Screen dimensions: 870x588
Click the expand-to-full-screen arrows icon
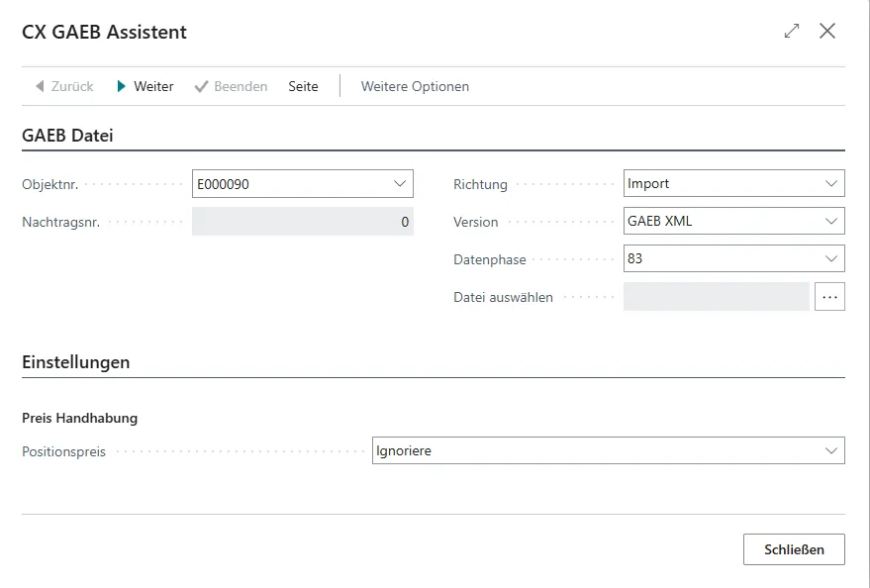pos(791,31)
